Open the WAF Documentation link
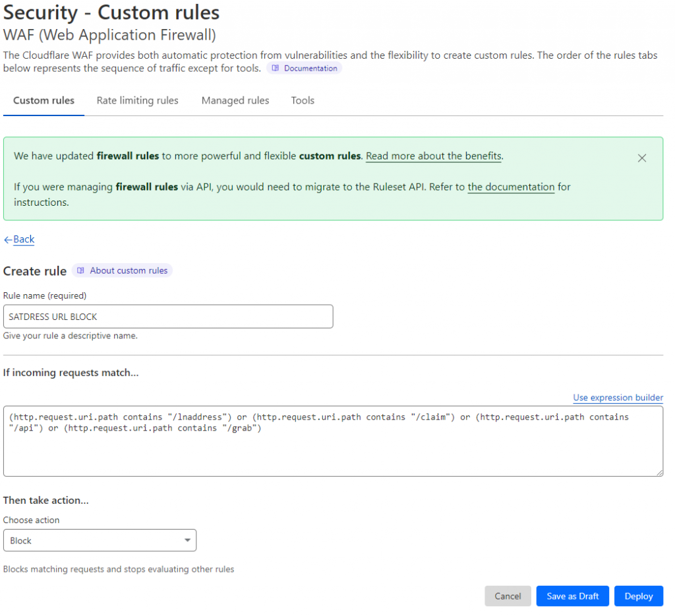Image resolution: width=675 pixels, height=616 pixels. click(x=305, y=68)
